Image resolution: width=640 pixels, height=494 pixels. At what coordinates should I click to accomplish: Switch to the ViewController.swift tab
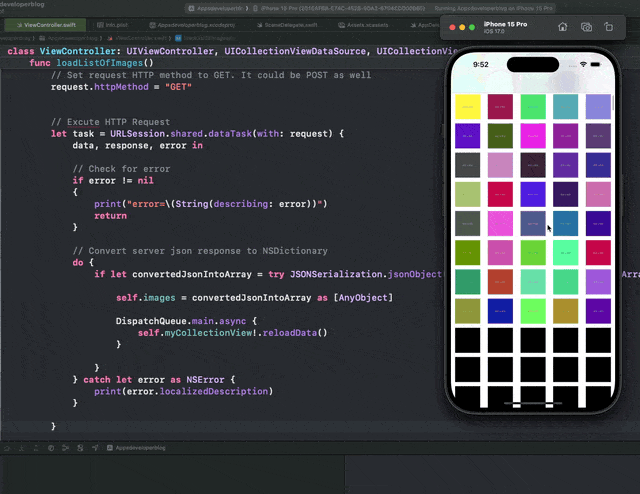pyautogui.click(x=46, y=25)
